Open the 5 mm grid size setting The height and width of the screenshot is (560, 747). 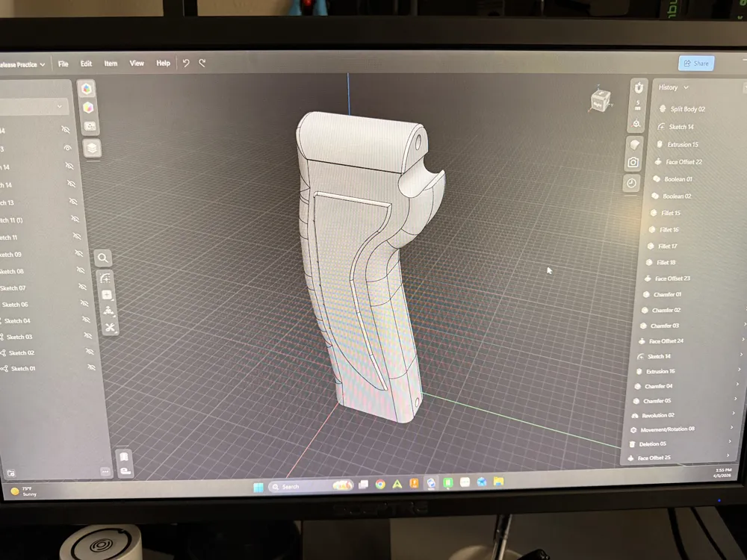tap(638, 105)
